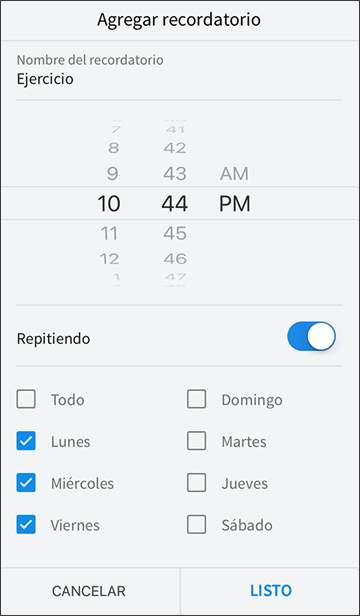Enable the Martes checkbox
Viewport: 360px width, 616px height.
point(197,441)
